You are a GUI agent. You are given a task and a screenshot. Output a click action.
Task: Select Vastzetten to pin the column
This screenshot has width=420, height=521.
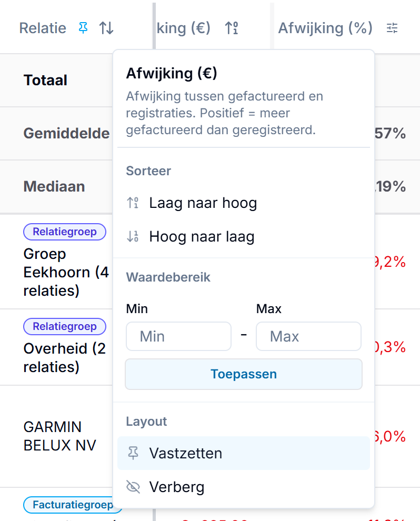tap(244, 453)
